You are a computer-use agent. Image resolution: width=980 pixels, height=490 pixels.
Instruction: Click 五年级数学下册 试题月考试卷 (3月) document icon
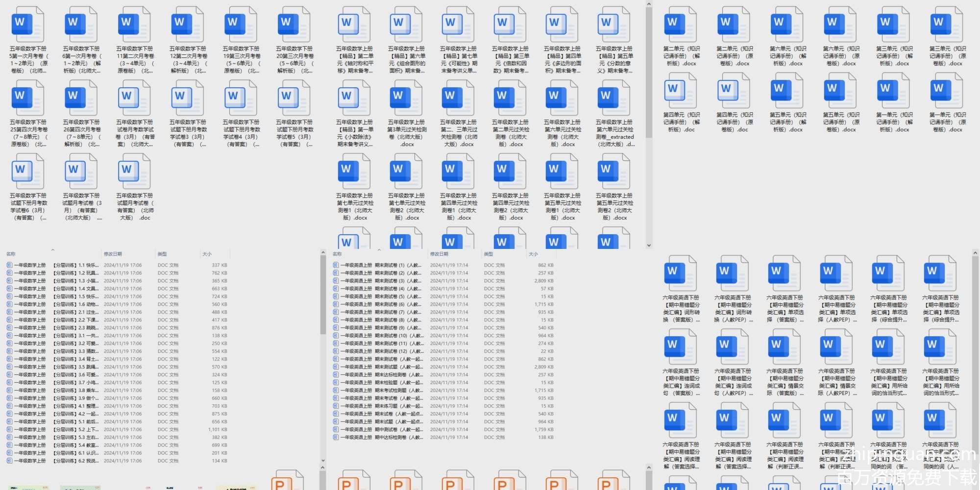[81, 171]
